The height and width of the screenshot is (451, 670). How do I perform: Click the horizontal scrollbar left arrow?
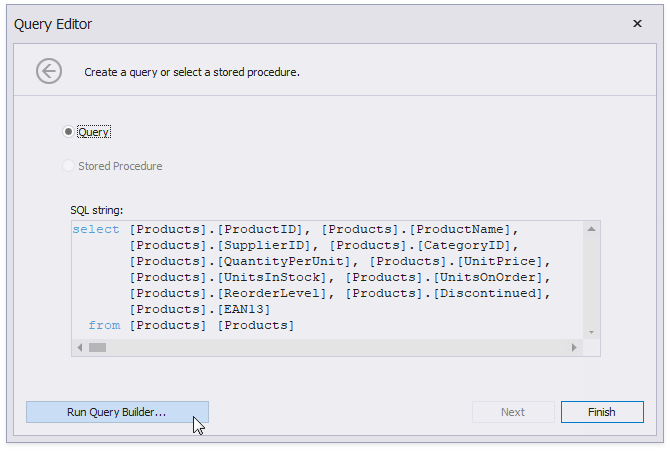coord(80,348)
